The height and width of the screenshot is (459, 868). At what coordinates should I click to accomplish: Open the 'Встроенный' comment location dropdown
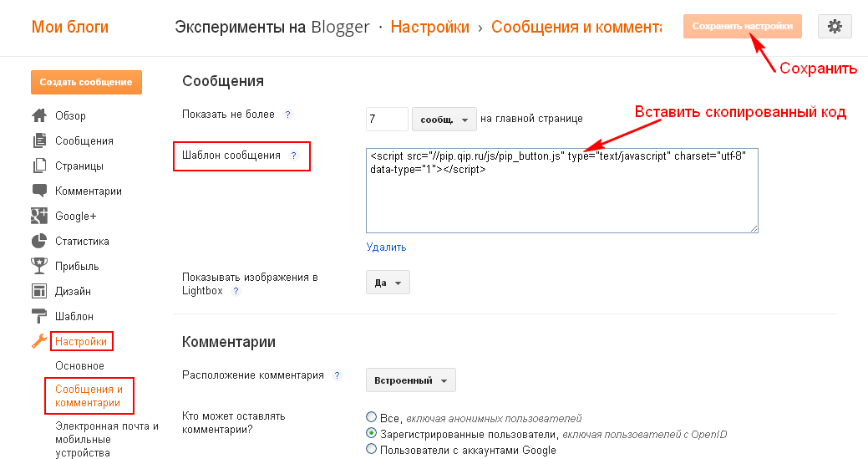pyautogui.click(x=411, y=380)
